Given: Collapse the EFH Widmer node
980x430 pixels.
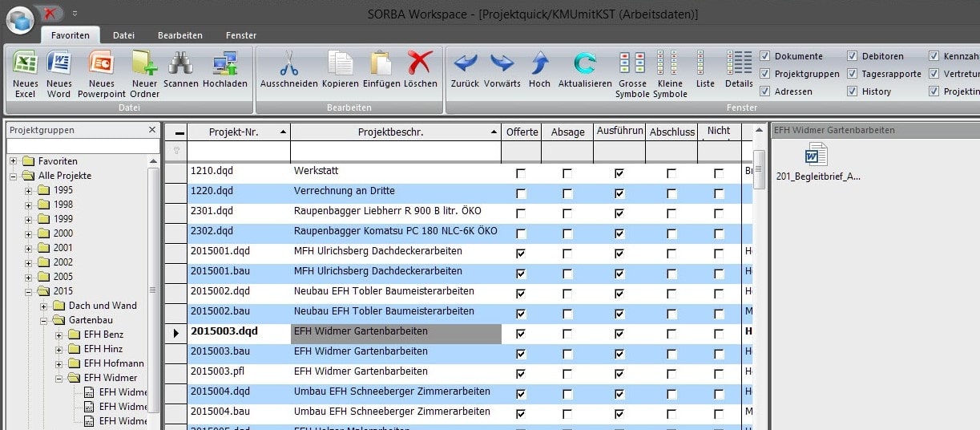Looking at the screenshot, I should point(58,378).
